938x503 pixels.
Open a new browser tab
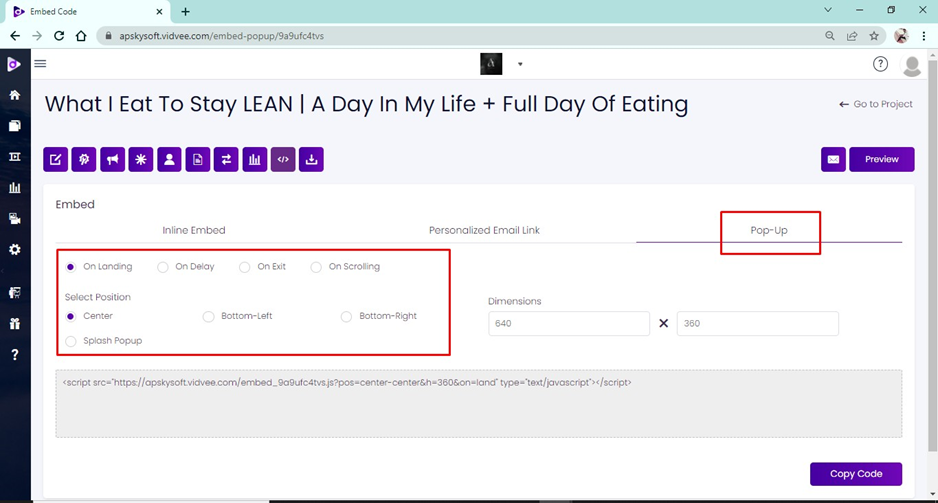click(185, 11)
